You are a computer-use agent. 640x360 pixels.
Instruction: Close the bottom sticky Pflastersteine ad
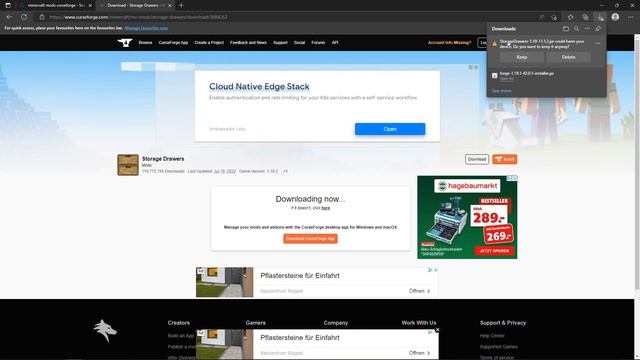[x=437, y=330]
